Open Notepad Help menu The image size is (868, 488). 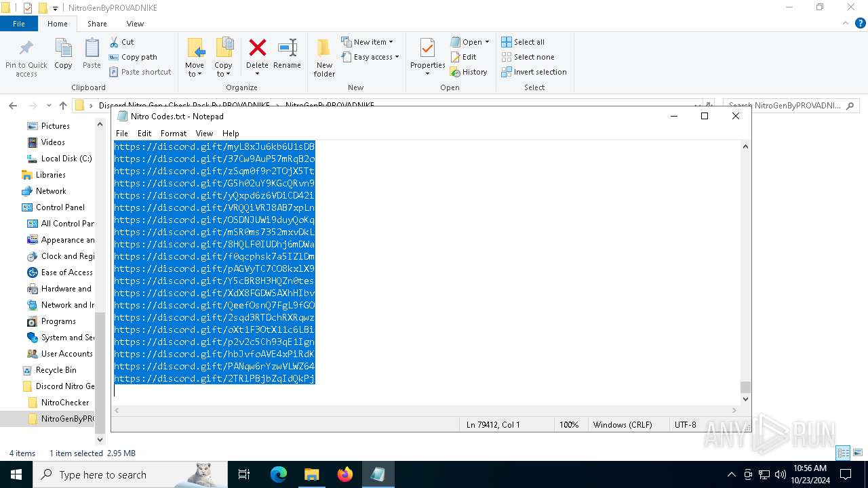[x=231, y=134]
